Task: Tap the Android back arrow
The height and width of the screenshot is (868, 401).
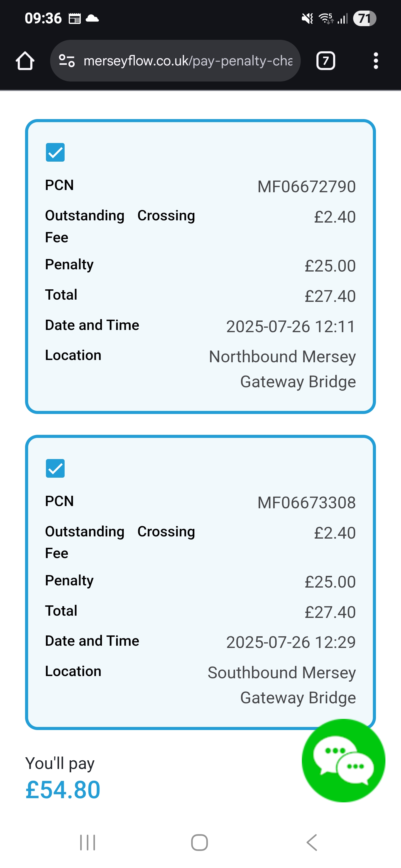Action: (x=312, y=842)
